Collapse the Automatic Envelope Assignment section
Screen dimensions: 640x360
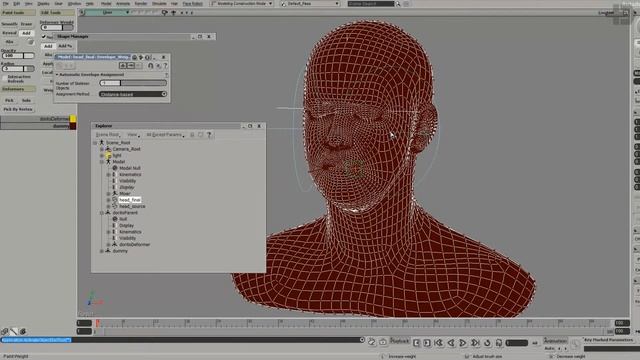click(x=57, y=75)
